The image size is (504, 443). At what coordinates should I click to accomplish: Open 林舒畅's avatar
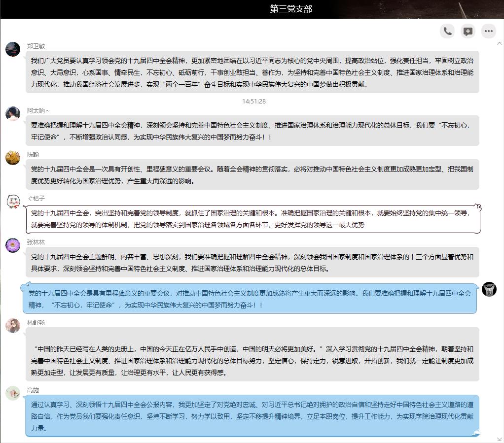coord(13,325)
